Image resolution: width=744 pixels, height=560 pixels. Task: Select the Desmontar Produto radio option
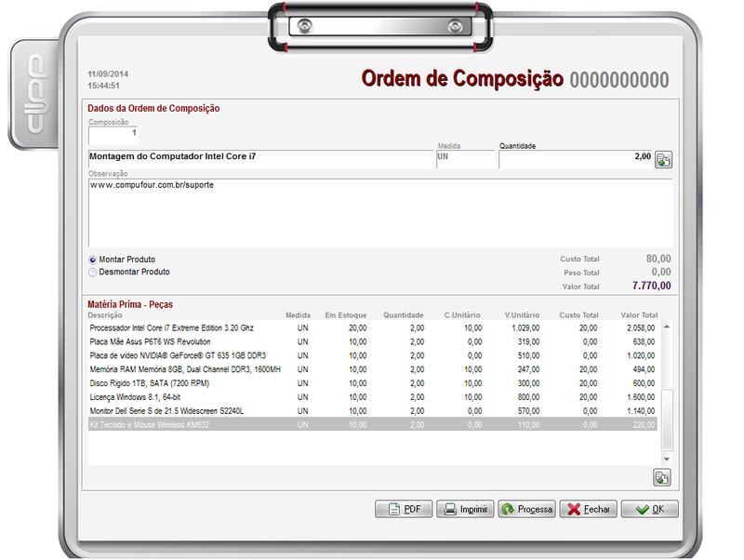(93, 273)
